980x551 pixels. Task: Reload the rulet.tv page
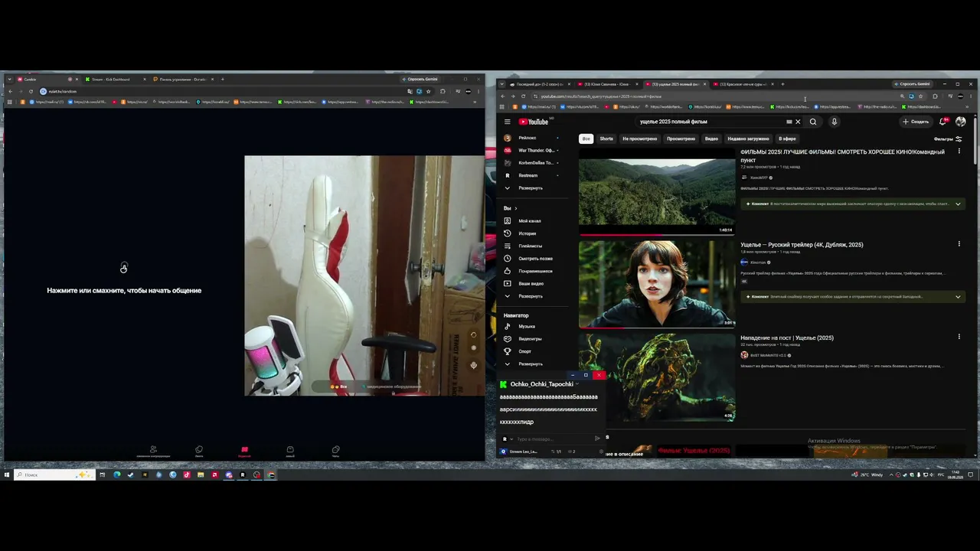31,91
